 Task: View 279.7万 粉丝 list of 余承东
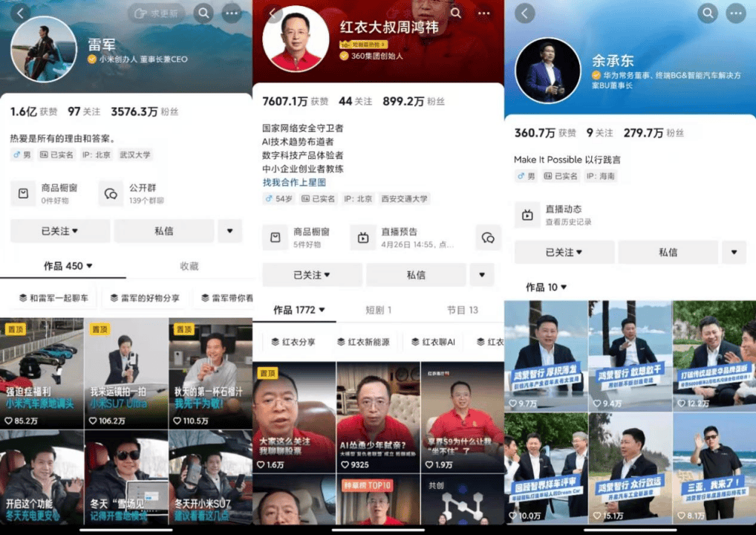click(654, 133)
